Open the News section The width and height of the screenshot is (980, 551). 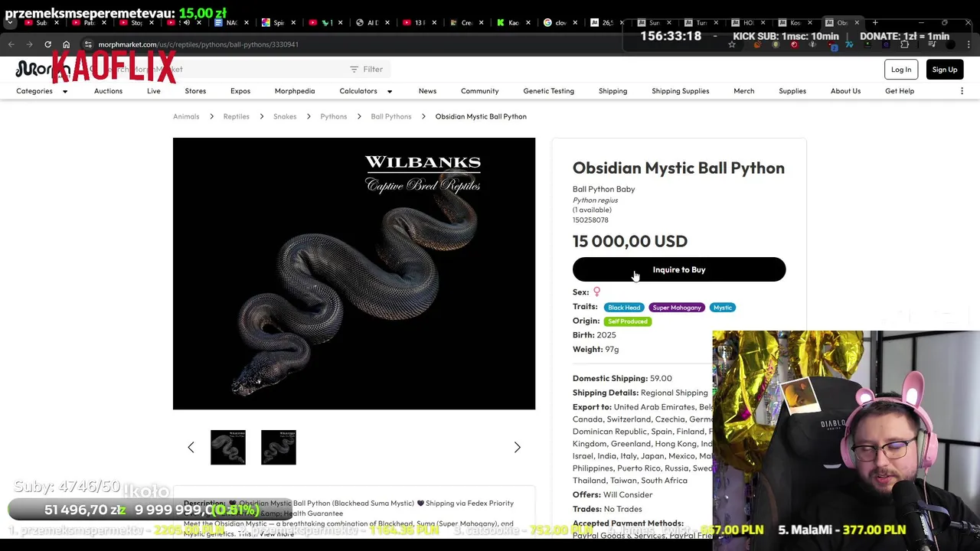(427, 91)
